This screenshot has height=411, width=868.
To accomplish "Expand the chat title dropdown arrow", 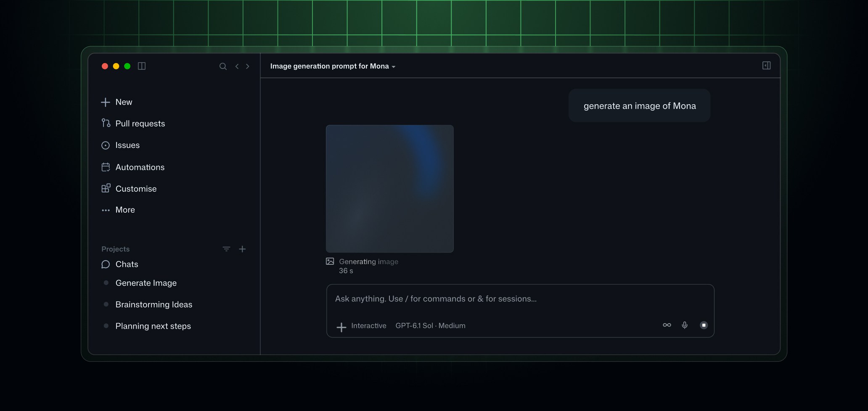I will (x=394, y=67).
